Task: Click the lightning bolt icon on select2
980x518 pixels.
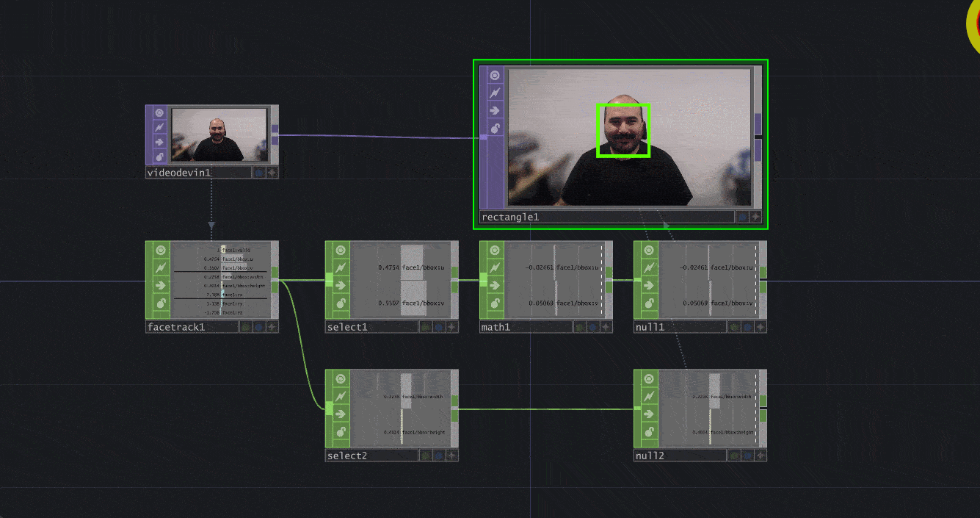Action: [x=341, y=395]
